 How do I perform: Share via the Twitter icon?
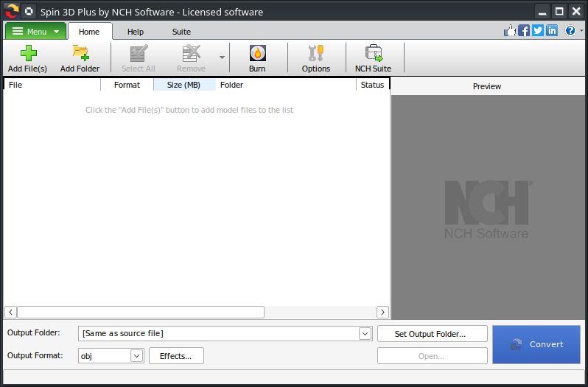(538, 30)
